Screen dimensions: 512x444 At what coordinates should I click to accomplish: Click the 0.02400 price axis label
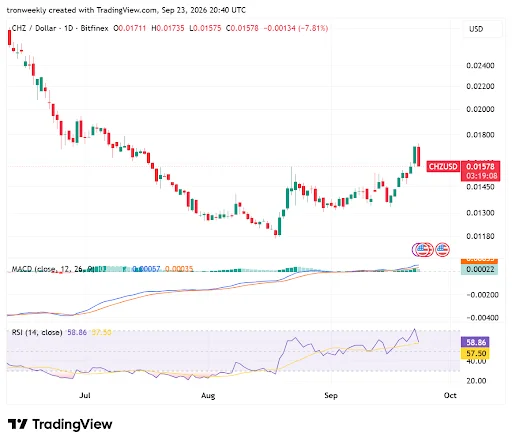click(x=480, y=65)
